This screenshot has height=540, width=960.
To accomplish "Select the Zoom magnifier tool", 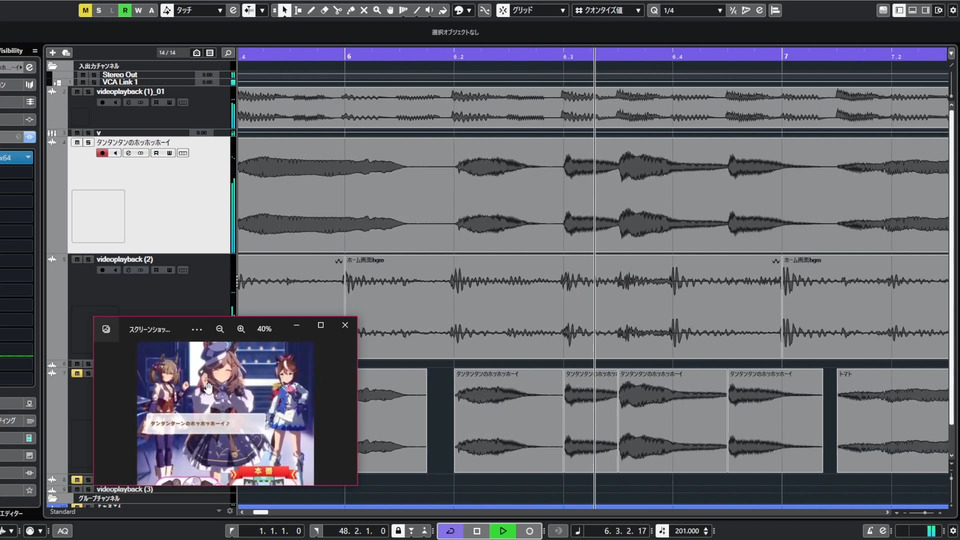I will (x=376, y=10).
